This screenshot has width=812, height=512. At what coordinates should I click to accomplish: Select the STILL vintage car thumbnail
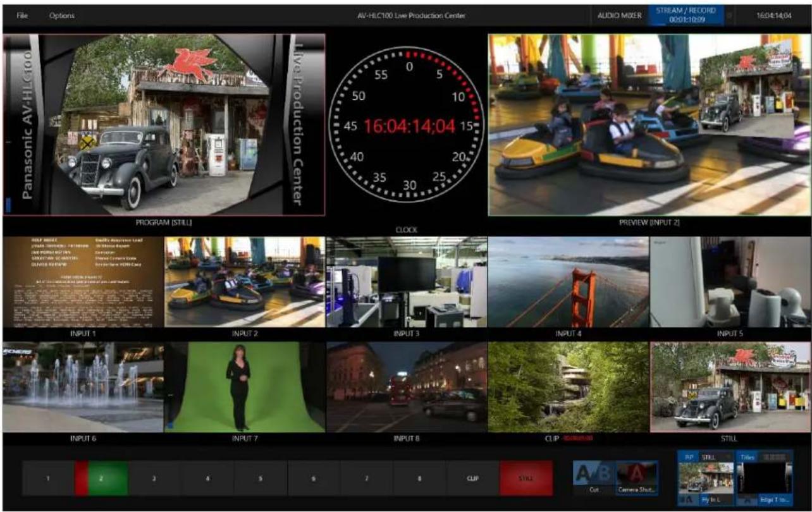(730, 387)
